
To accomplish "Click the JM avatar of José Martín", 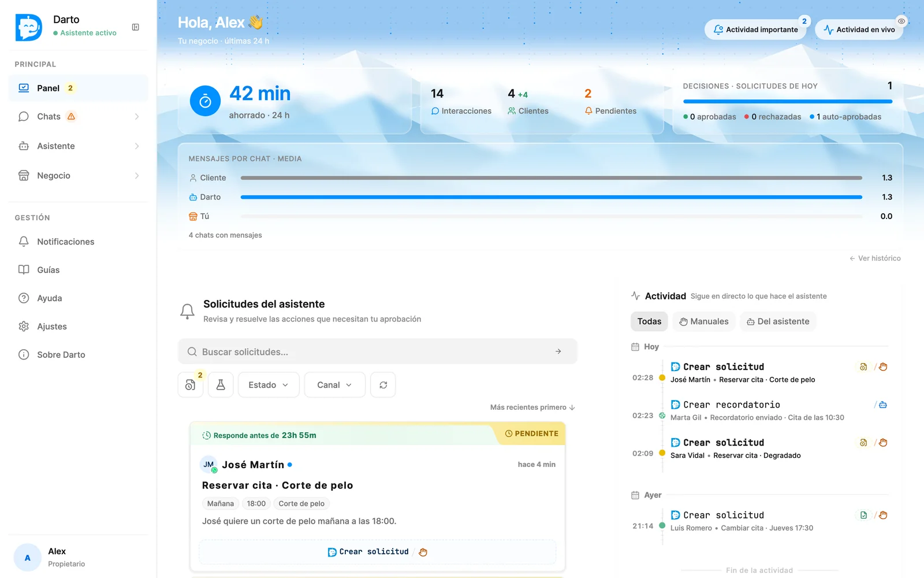I will pyautogui.click(x=208, y=465).
